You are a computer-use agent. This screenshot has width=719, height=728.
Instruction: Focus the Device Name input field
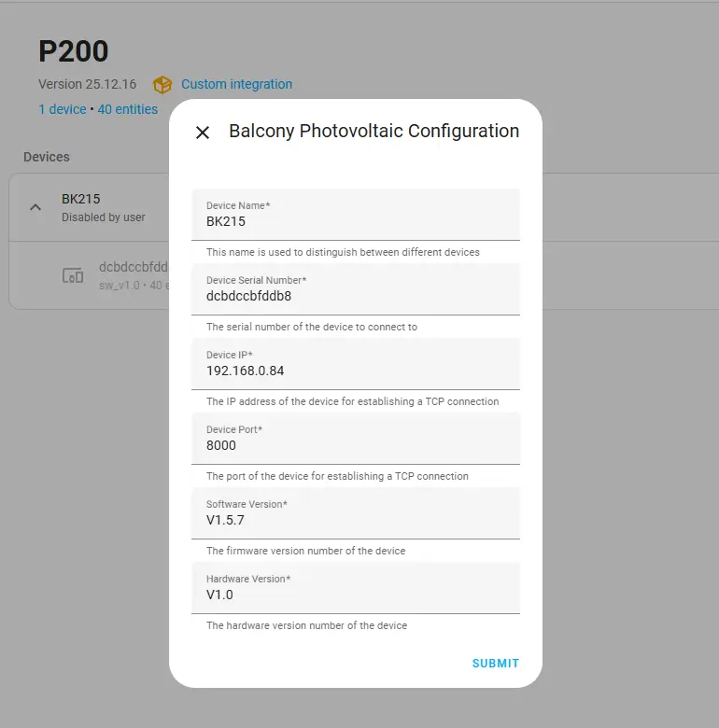click(355, 222)
